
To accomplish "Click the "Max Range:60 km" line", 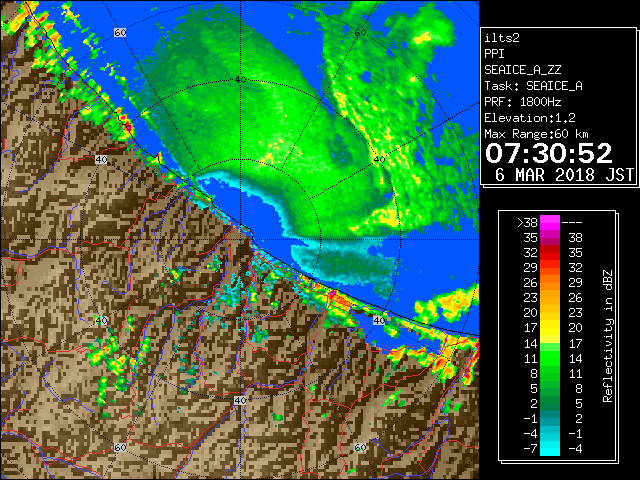I will click(x=536, y=134).
